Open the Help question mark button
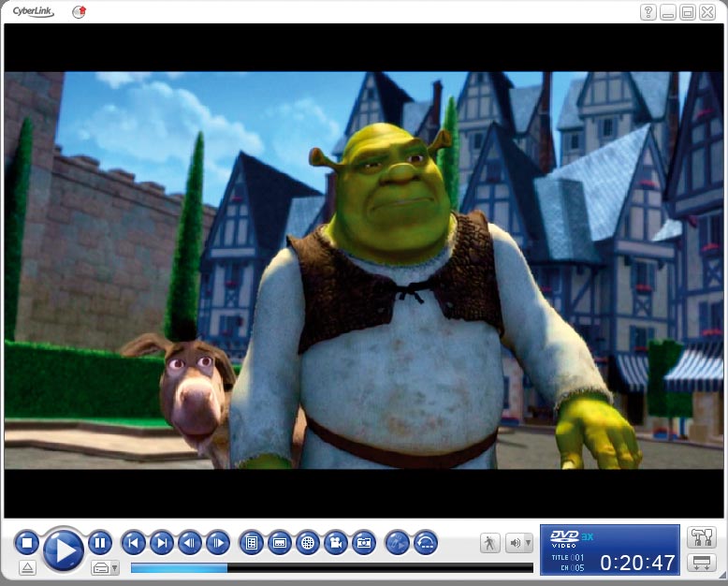This screenshot has height=586, width=728. click(x=648, y=12)
